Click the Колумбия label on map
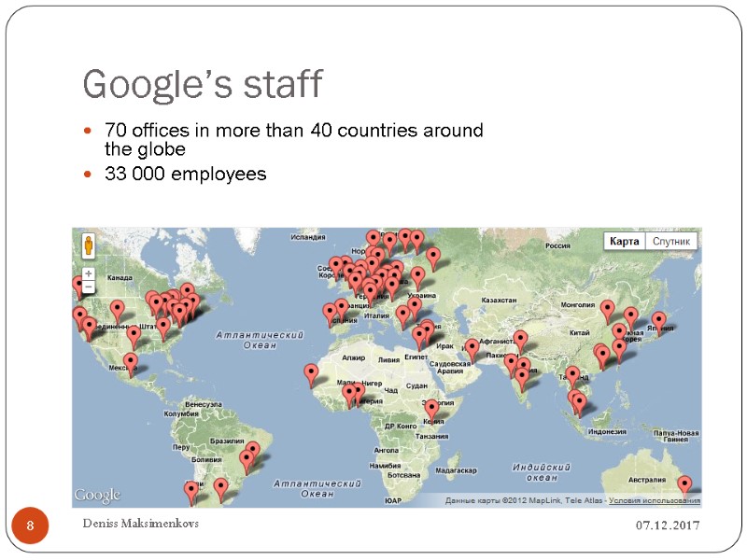This screenshot has width=747, height=560. [x=180, y=413]
